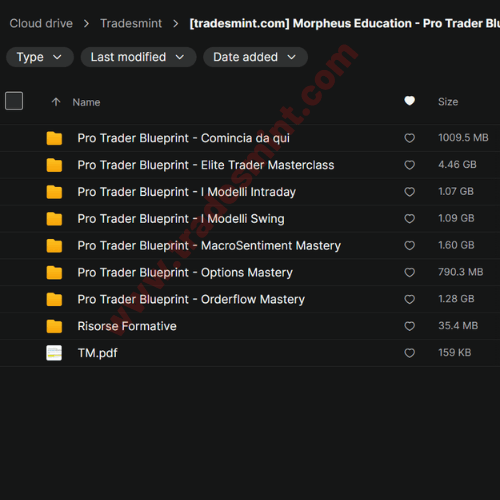This screenshot has height=500, width=500.
Task: Click the sort arrow beside Name
Action: click(x=56, y=102)
